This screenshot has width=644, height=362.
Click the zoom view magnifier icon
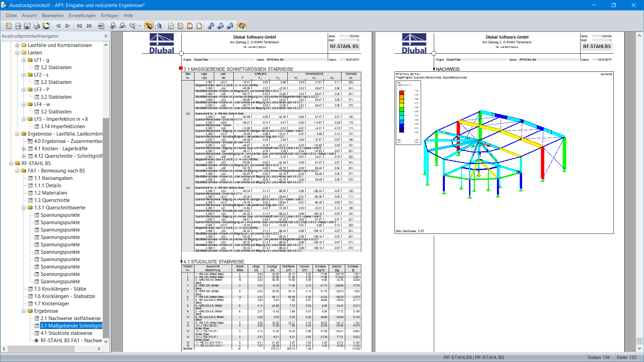click(133, 26)
